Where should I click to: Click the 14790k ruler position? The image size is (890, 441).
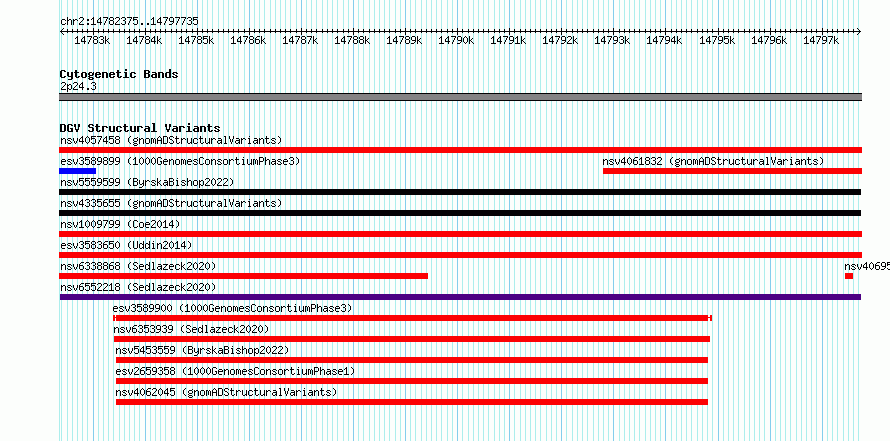(x=456, y=40)
